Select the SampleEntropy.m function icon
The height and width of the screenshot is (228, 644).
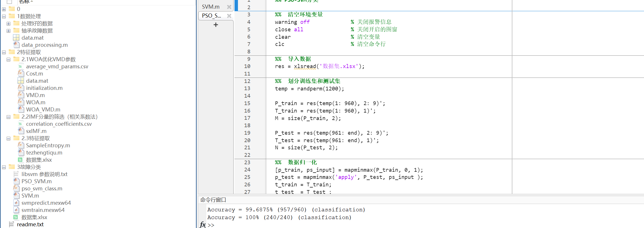[21, 145]
